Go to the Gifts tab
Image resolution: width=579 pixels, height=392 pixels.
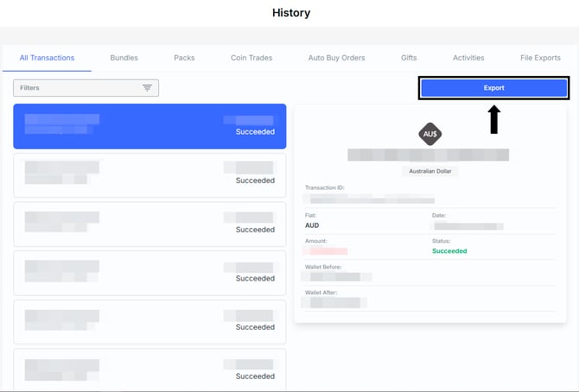pyautogui.click(x=409, y=58)
